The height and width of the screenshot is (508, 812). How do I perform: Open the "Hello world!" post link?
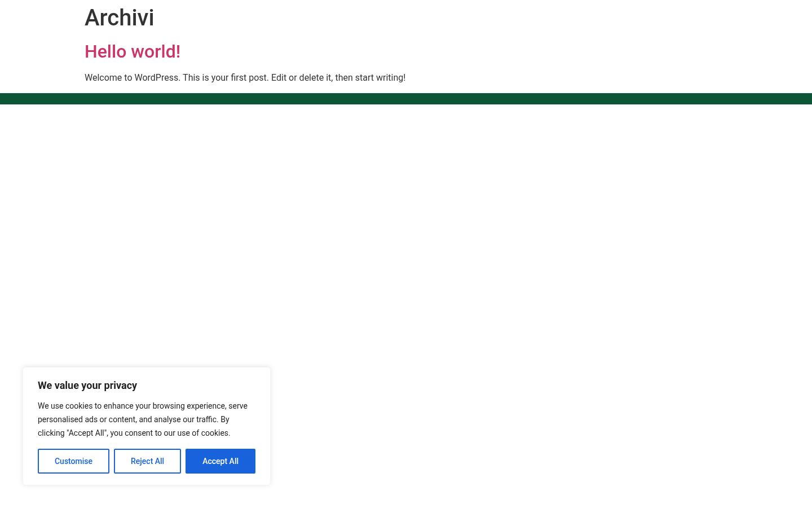pyautogui.click(x=133, y=51)
